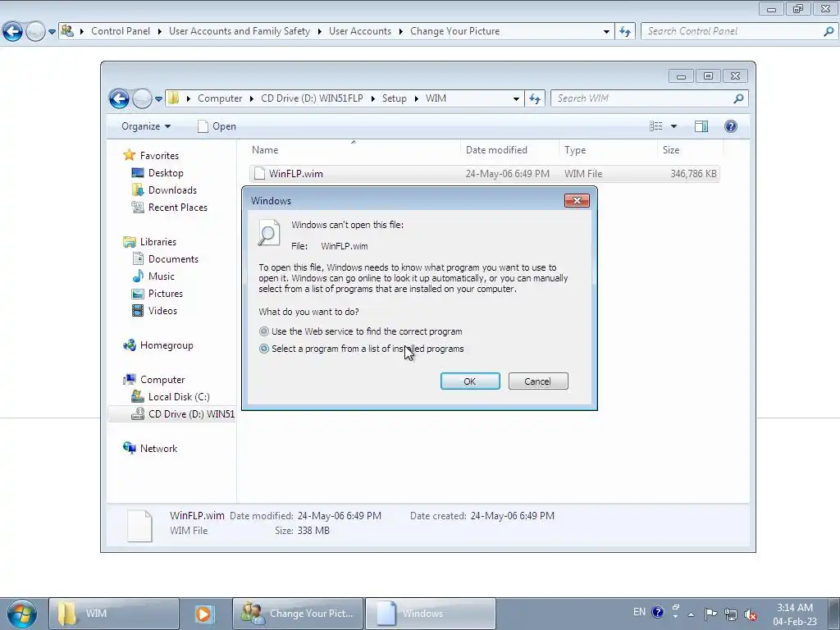Open Windows Media Player from taskbar
The image size is (840, 630).
[x=203, y=614]
